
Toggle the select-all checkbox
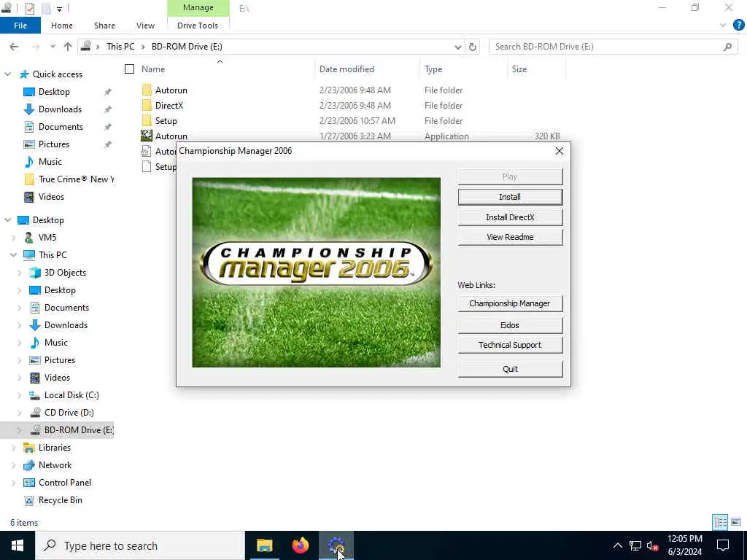pos(129,69)
